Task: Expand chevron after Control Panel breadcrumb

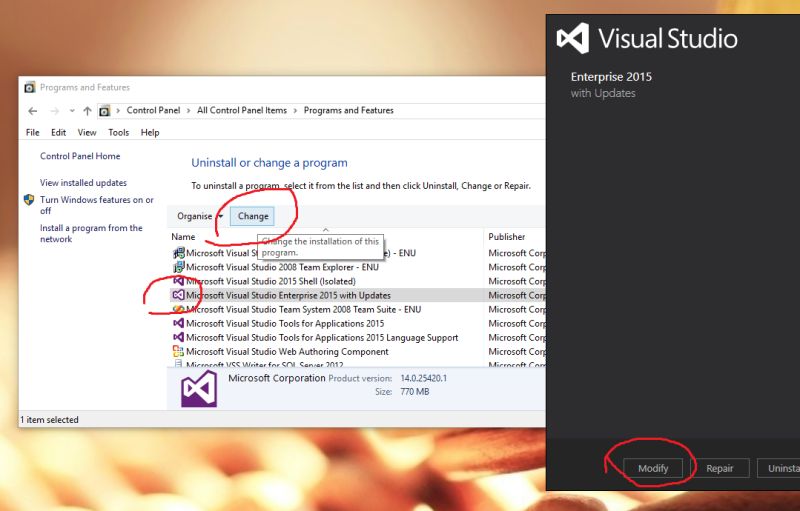Action: tap(189, 111)
